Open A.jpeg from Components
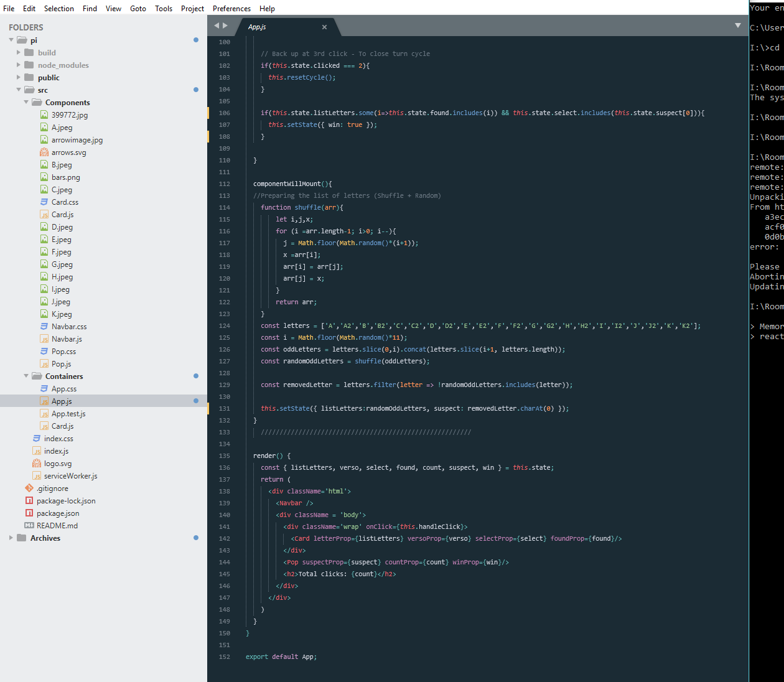 tap(62, 128)
